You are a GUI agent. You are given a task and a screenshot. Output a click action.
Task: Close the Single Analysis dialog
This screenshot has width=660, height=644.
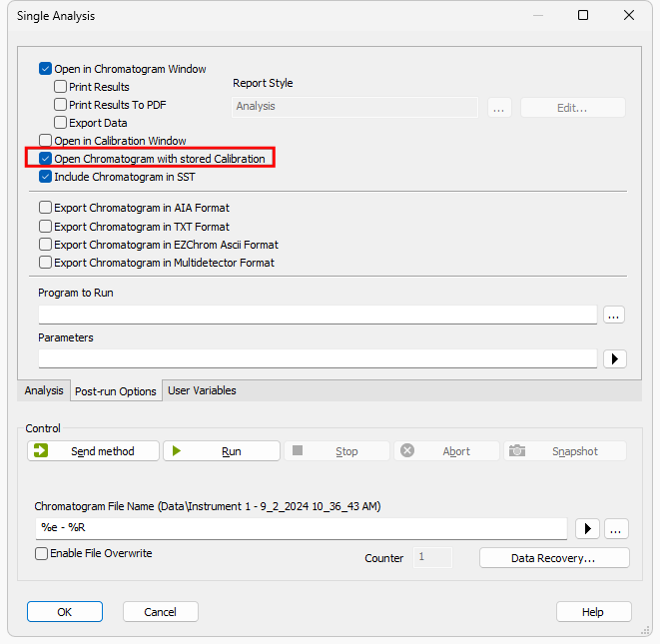tap(629, 16)
